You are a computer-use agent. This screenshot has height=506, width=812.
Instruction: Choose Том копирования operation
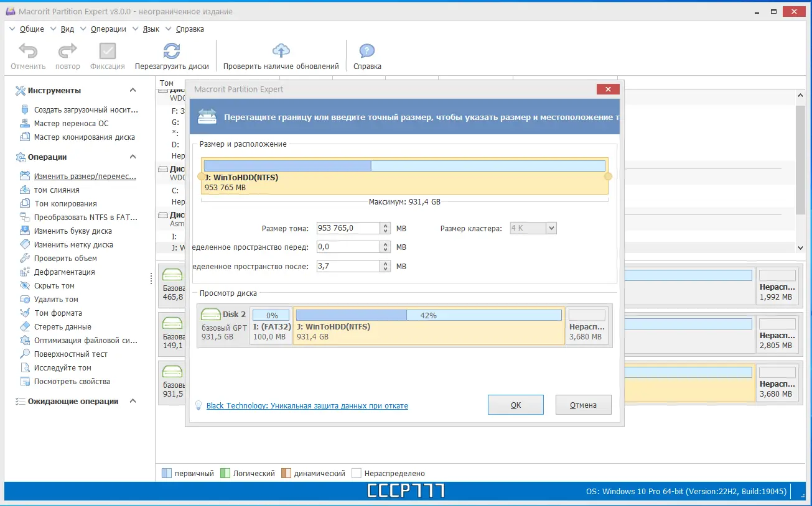65,204
